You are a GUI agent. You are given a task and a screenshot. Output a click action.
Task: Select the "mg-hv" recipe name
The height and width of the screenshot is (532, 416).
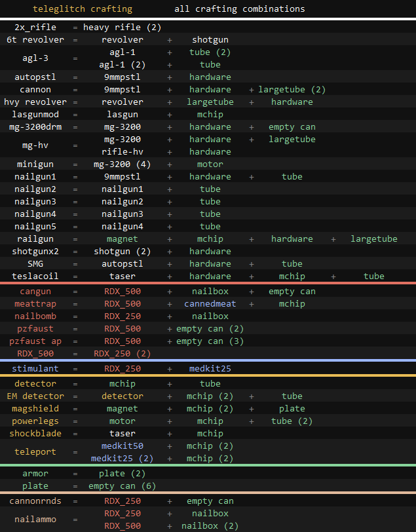[35, 145]
